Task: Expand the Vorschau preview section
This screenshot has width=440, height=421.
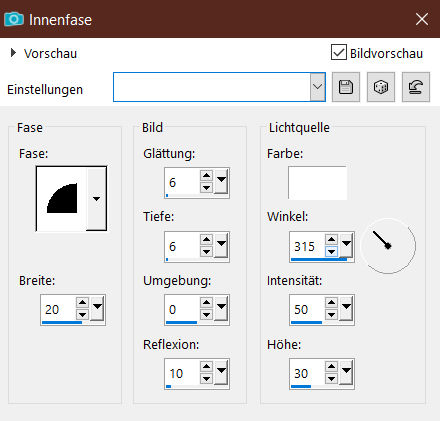Action: pos(13,53)
